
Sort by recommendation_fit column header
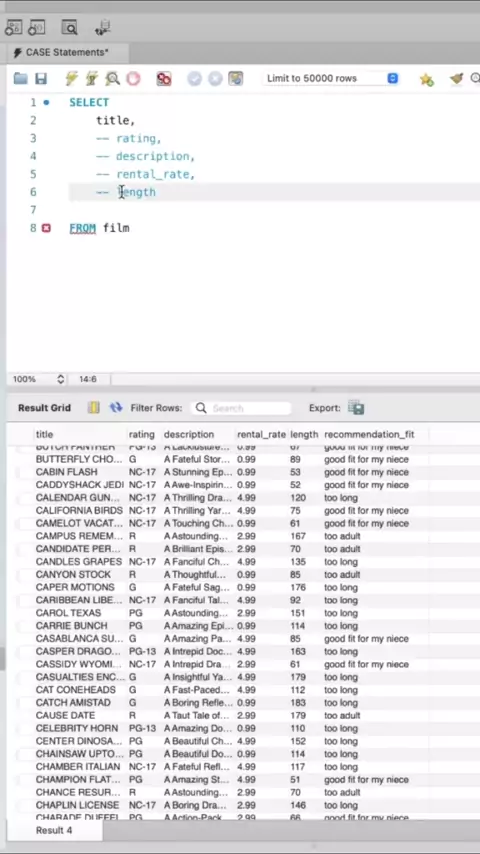coord(369,434)
